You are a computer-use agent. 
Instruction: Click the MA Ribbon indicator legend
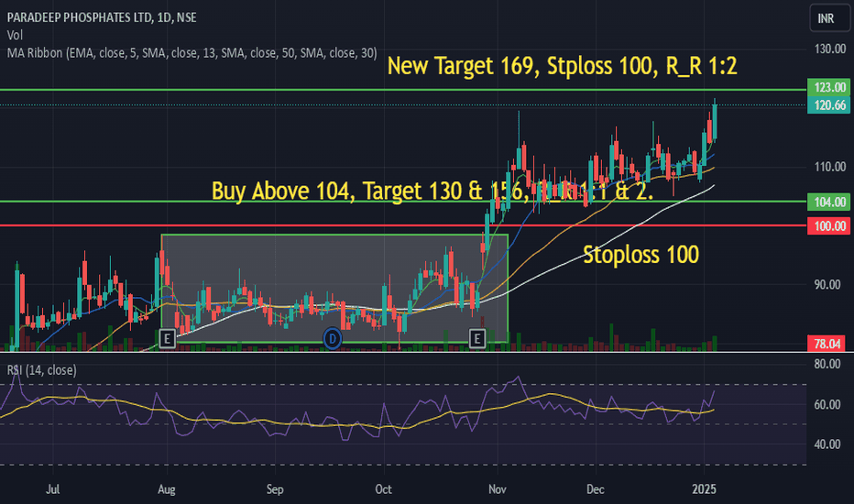click(x=192, y=53)
